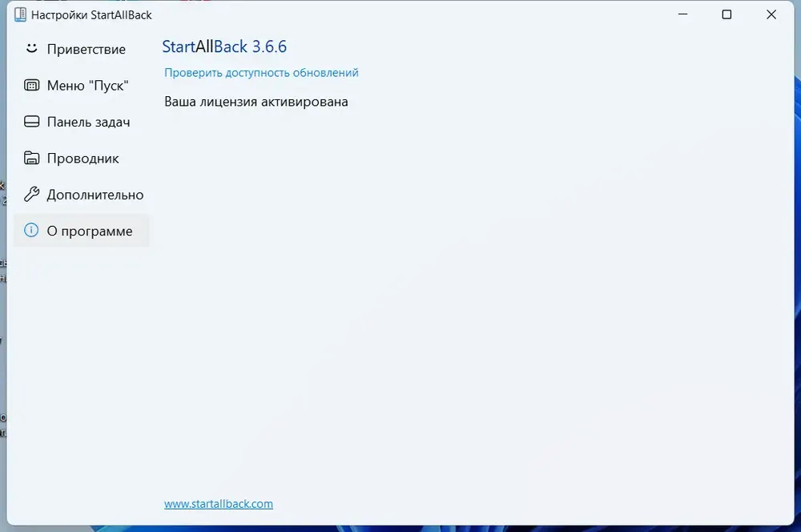Select the О программе tab
The width and height of the screenshot is (801, 532).
coord(81,231)
